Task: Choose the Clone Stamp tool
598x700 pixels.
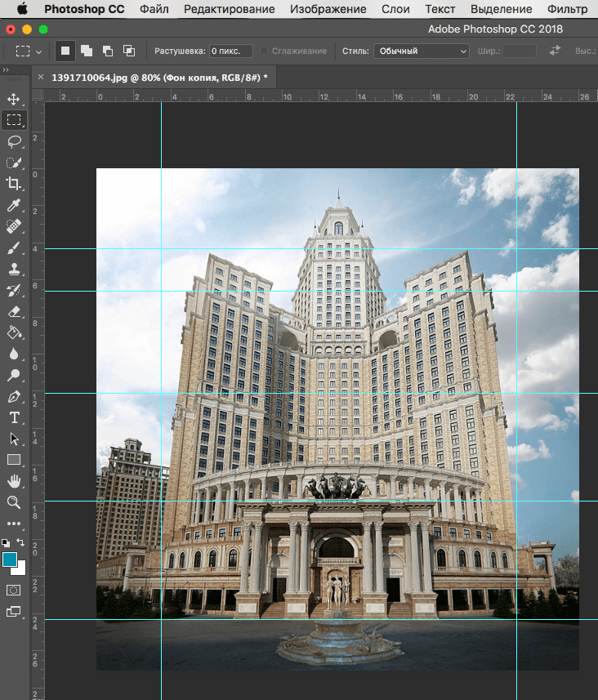Action: point(14,269)
